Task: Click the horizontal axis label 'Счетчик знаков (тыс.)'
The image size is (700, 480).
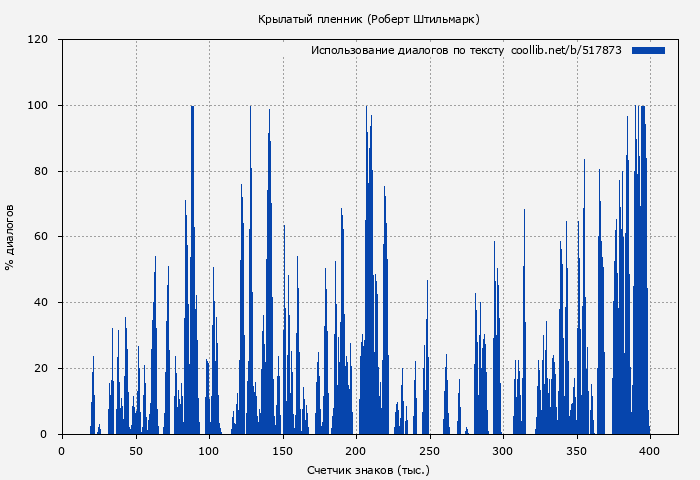Action: tap(368, 469)
